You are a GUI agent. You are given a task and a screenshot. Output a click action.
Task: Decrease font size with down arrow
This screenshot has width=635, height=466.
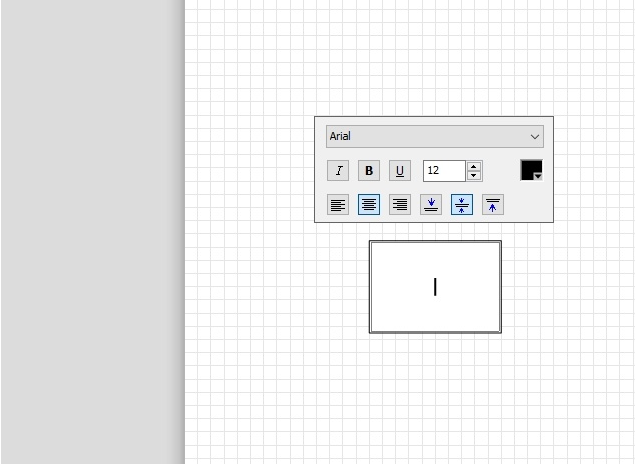point(474,176)
